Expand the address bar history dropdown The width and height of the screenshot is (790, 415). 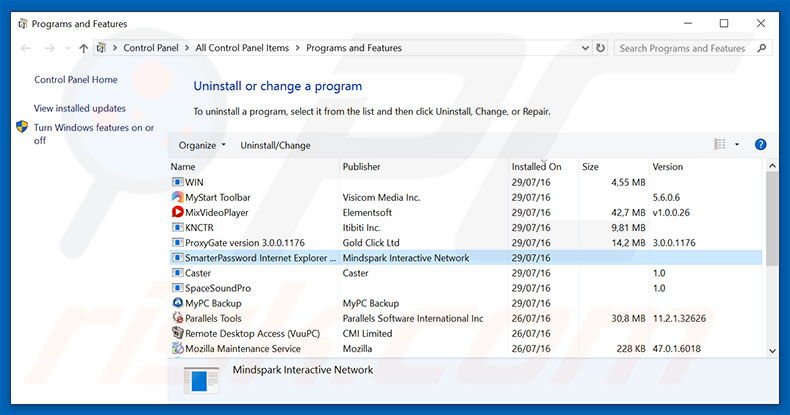click(585, 48)
